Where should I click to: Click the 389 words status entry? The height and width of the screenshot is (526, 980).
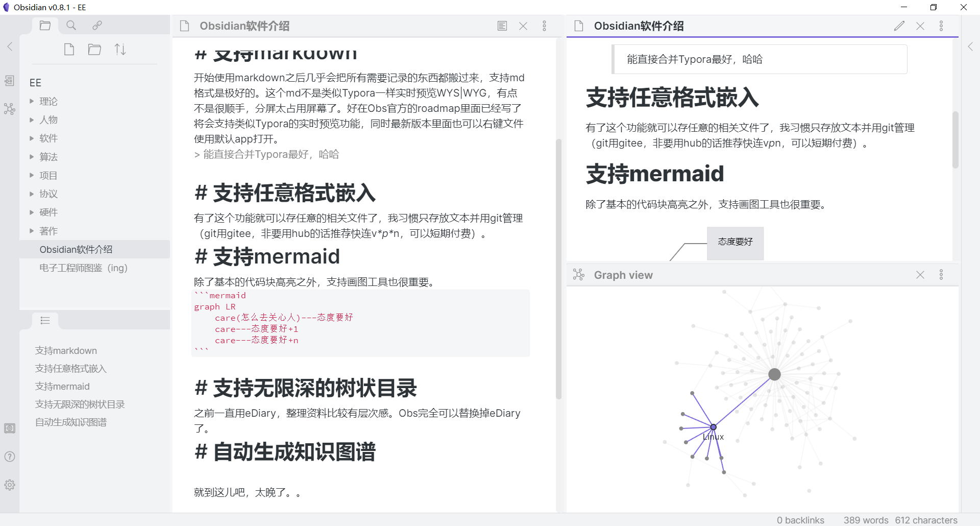coord(866,520)
